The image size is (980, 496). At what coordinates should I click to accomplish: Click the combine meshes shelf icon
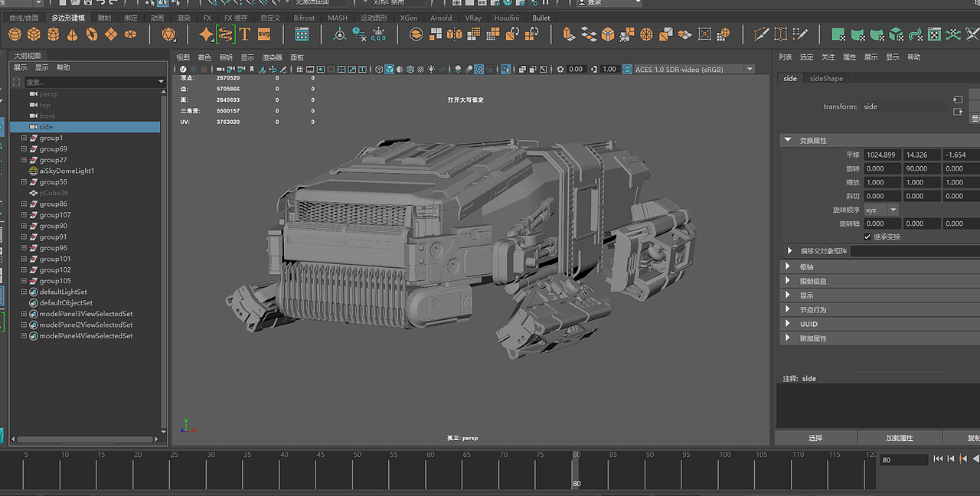coord(416,34)
